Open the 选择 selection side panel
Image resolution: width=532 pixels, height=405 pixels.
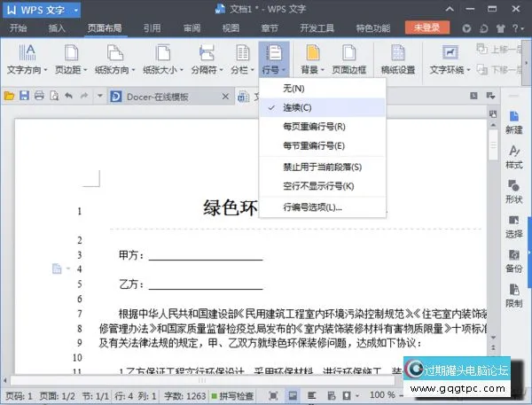point(513,227)
